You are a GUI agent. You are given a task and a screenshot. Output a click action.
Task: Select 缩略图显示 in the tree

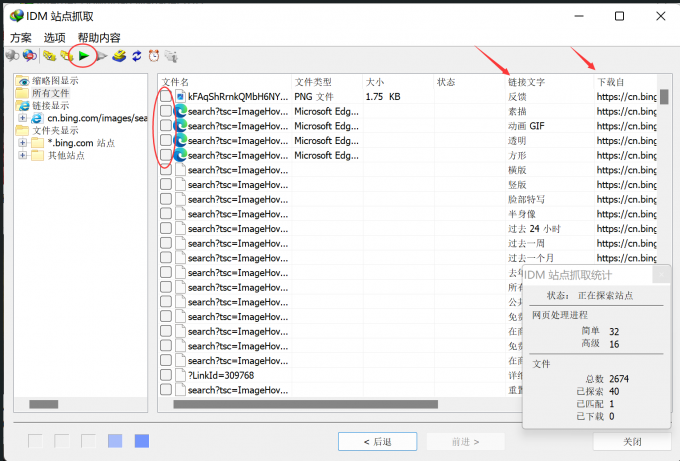pos(55,81)
